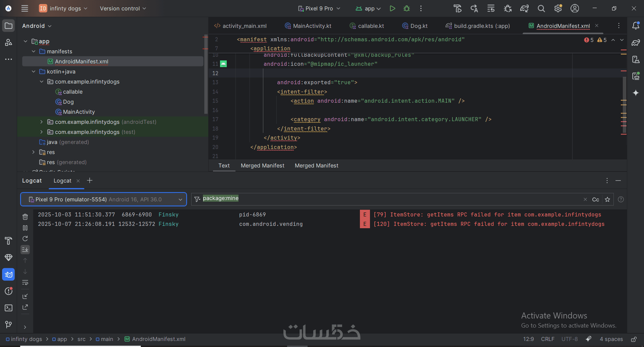Open the user account profile icon
This screenshot has width=644, height=347.
point(575,8)
